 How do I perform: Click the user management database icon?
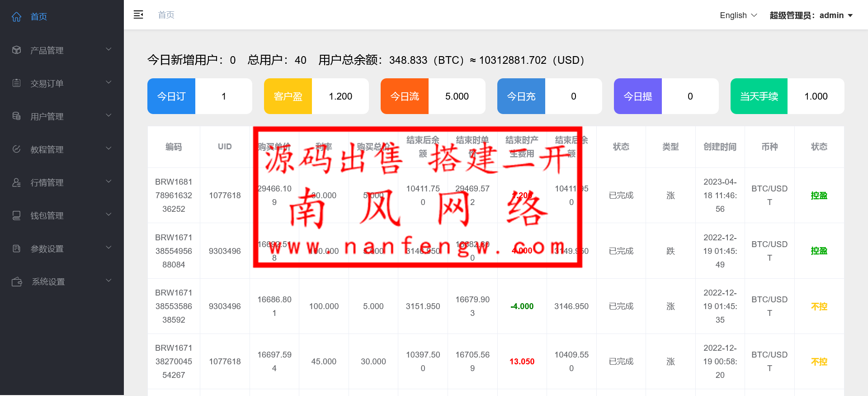(17, 116)
